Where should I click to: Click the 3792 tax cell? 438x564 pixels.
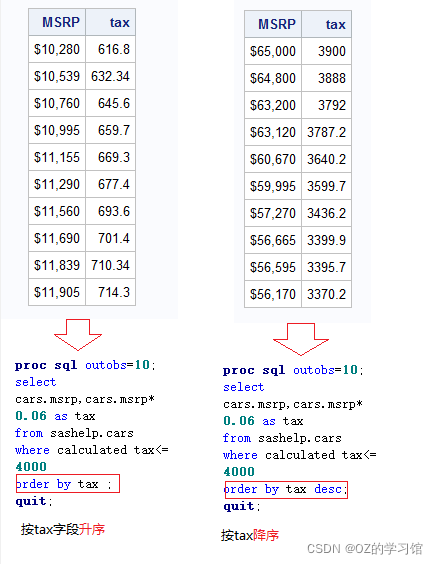[x=327, y=105]
